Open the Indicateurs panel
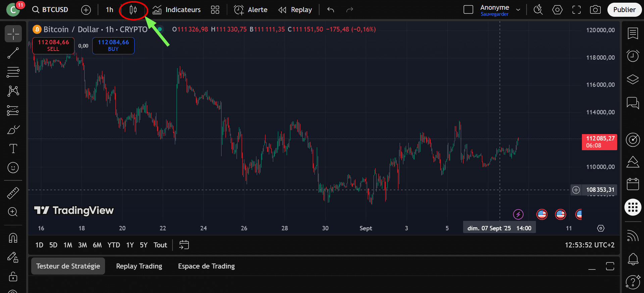 tap(177, 10)
